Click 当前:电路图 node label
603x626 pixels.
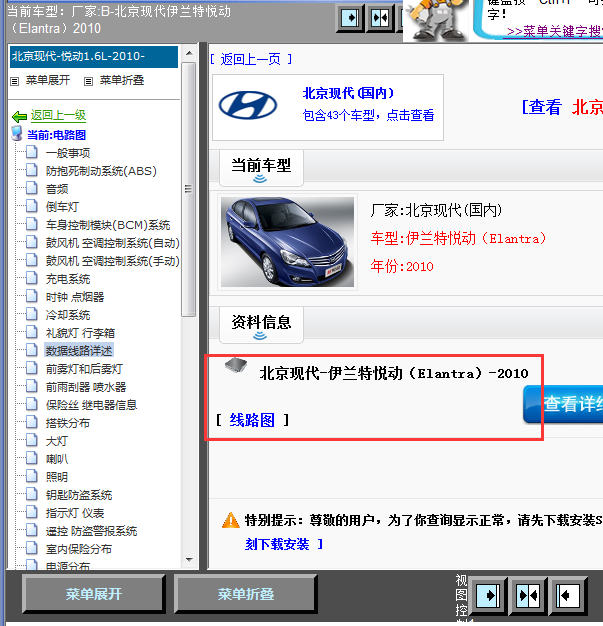point(56,135)
